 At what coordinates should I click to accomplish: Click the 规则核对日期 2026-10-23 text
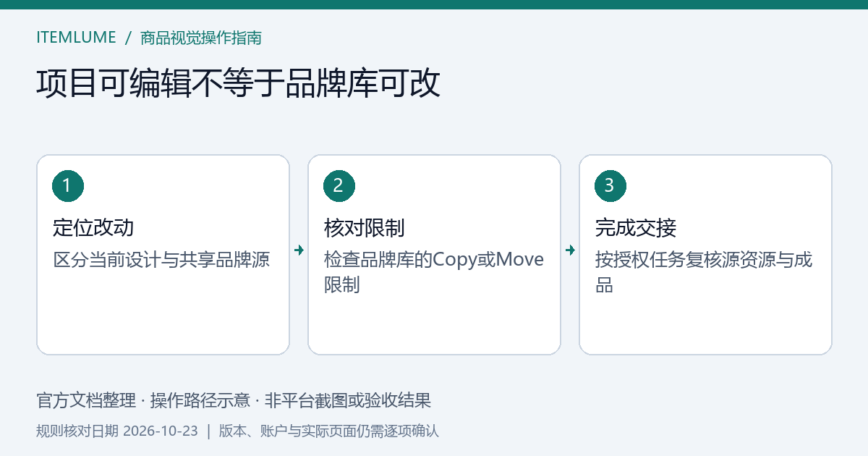[x=117, y=431]
